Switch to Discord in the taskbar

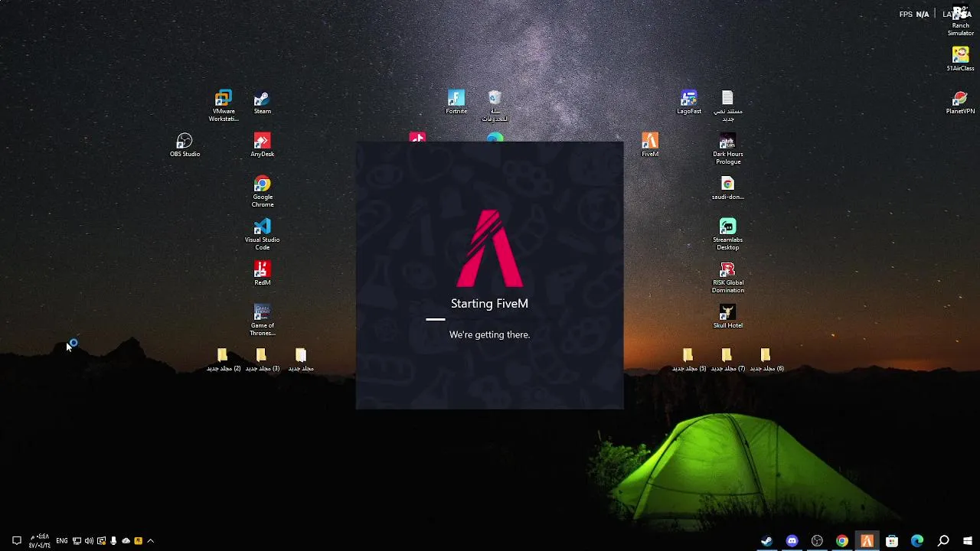click(792, 541)
